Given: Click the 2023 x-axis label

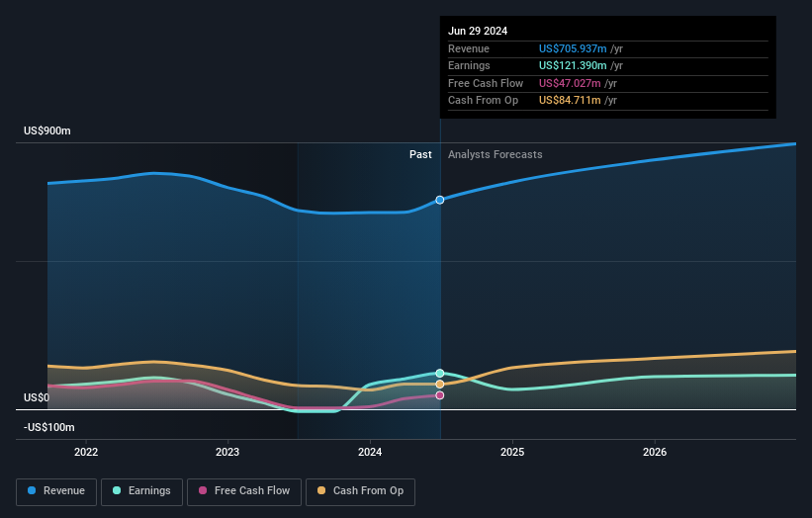Looking at the screenshot, I should pyautogui.click(x=227, y=452).
